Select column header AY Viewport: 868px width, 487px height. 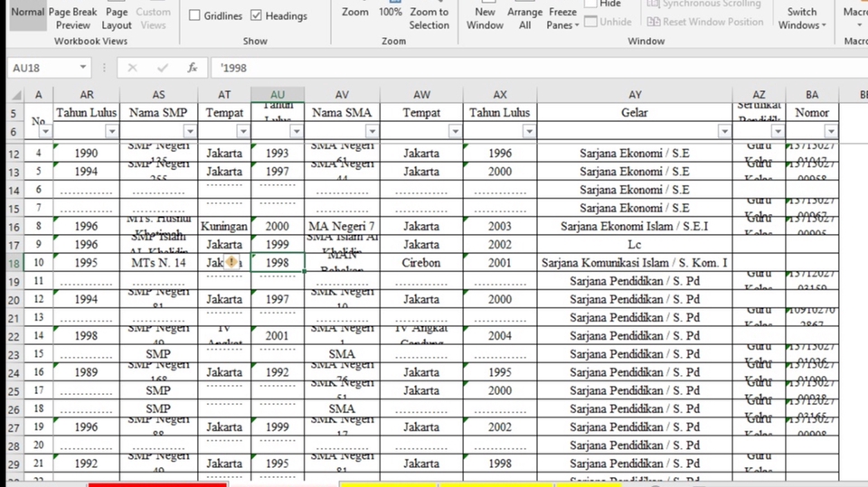coord(635,95)
